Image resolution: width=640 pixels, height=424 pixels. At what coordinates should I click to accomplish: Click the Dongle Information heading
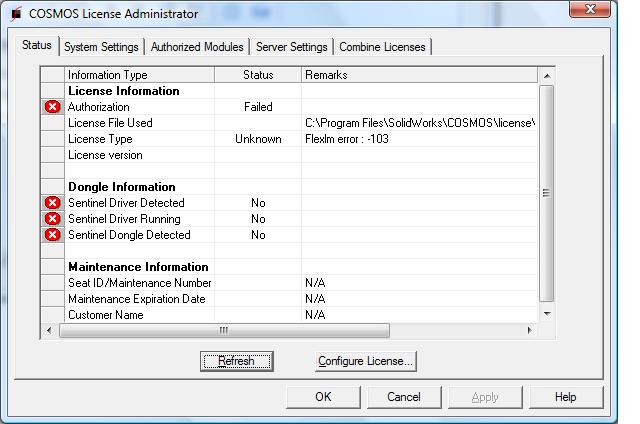click(x=122, y=187)
